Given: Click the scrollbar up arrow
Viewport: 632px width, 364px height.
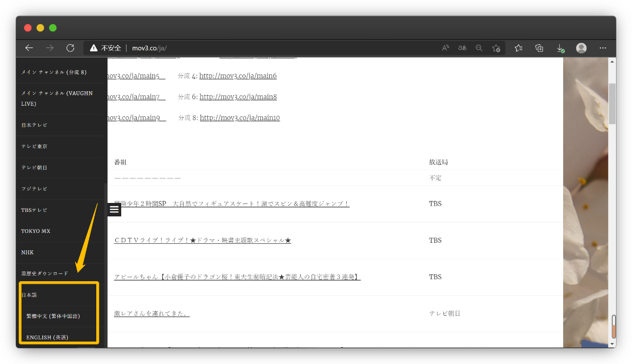Looking at the screenshot, I should pyautogui.click(x=612, y=61).
